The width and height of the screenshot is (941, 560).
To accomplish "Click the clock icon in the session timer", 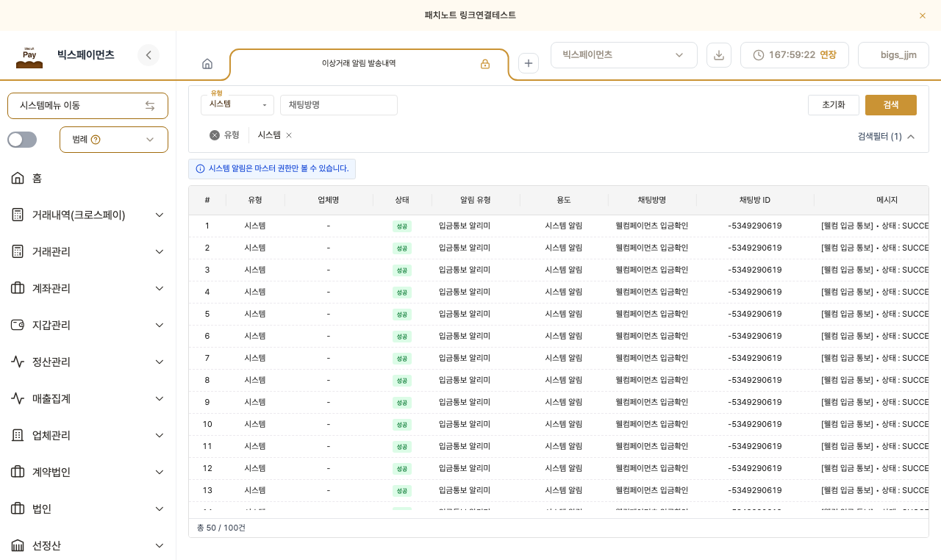I will [759, 55].
